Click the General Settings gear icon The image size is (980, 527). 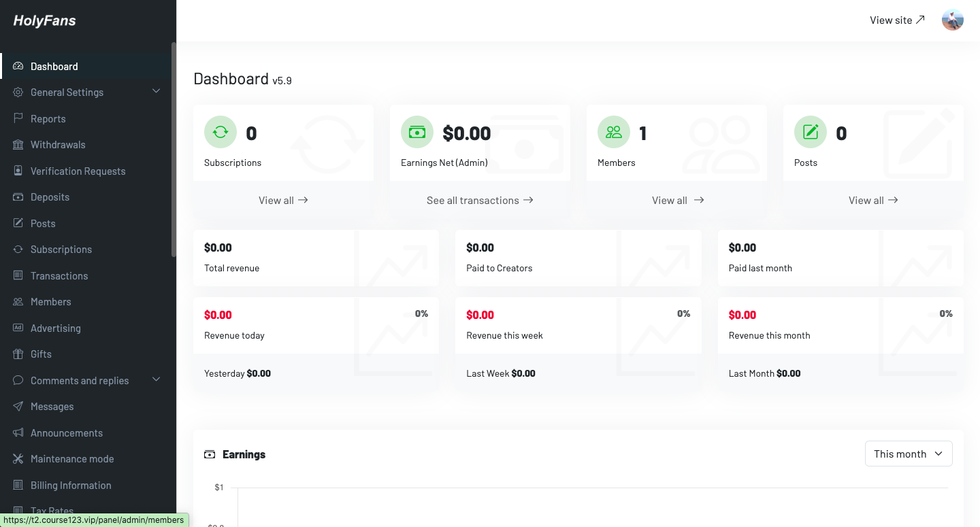18,92
